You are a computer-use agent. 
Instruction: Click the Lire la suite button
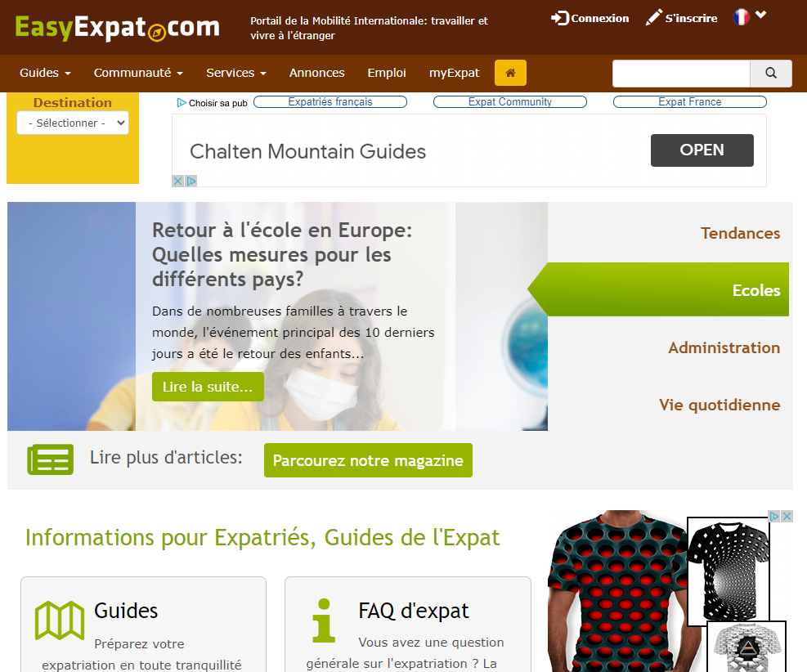pyautogui.click(x=208, y=387)
